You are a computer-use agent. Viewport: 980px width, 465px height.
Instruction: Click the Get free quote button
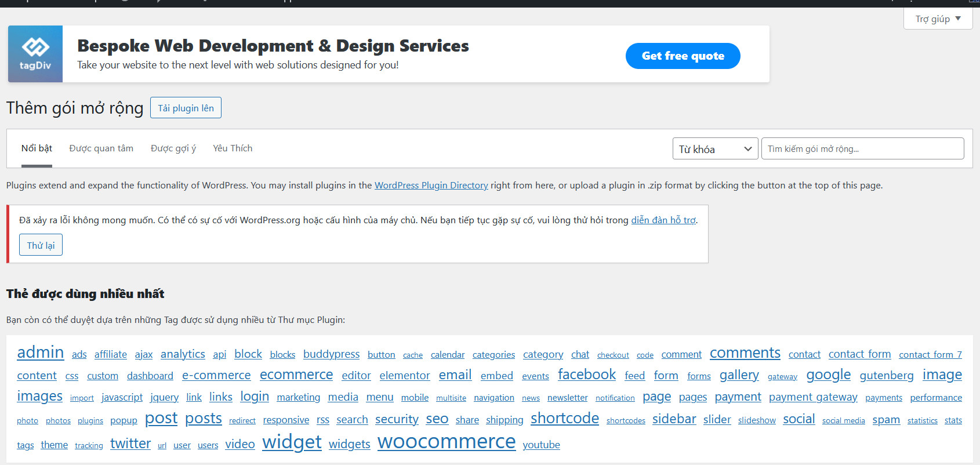tap(683, 56)
